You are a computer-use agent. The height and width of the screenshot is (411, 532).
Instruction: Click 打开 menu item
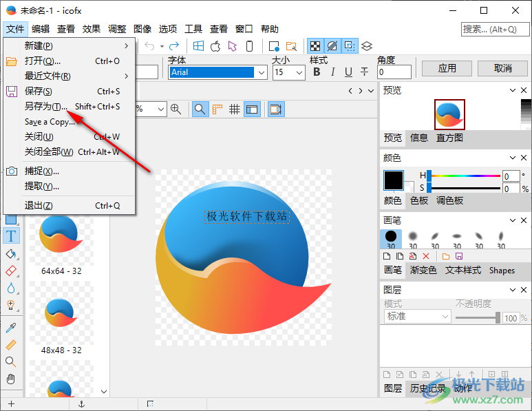click(x=70, y=61)
